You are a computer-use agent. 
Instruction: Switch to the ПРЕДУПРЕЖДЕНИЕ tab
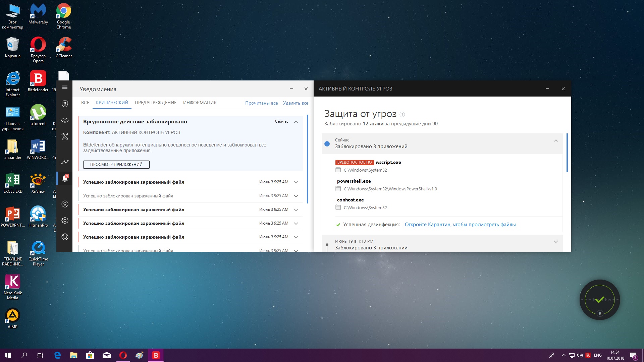coord(156,103)
